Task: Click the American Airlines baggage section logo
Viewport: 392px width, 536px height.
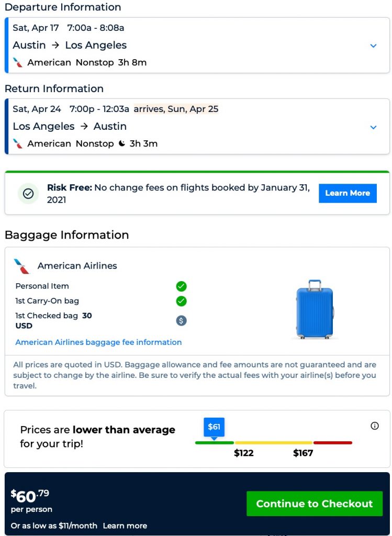Action: [22, 266]
